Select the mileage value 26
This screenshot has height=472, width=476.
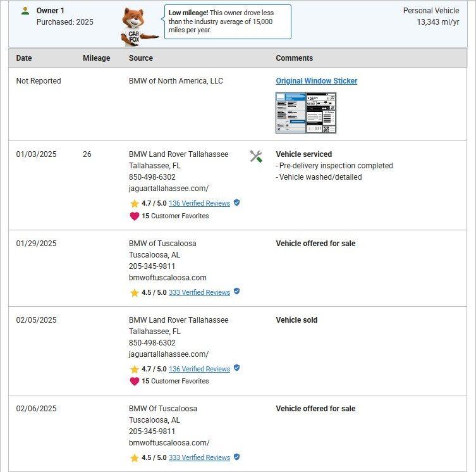coord(87,154)
